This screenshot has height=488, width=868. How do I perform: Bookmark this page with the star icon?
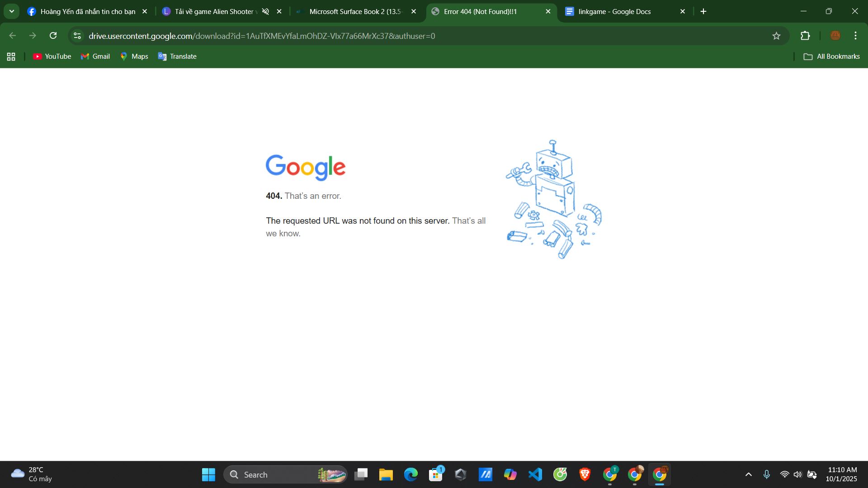point(776,36)
